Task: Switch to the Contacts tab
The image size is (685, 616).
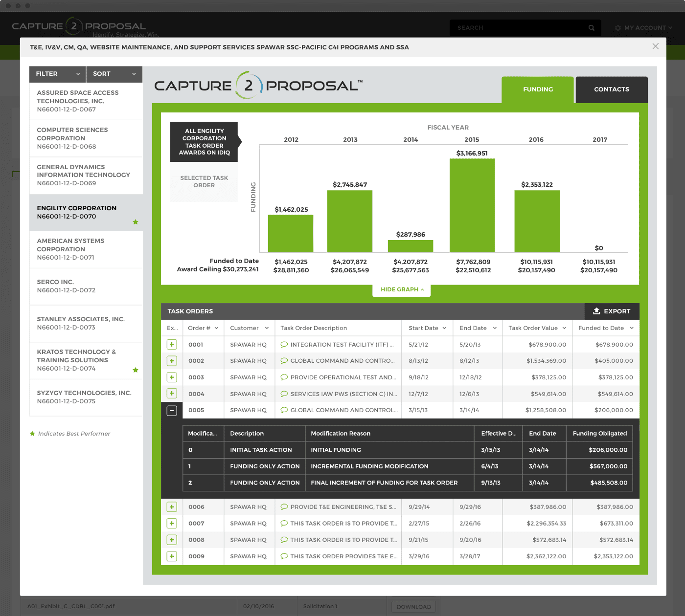Action: pyautogui.click(x=611, y=89)
